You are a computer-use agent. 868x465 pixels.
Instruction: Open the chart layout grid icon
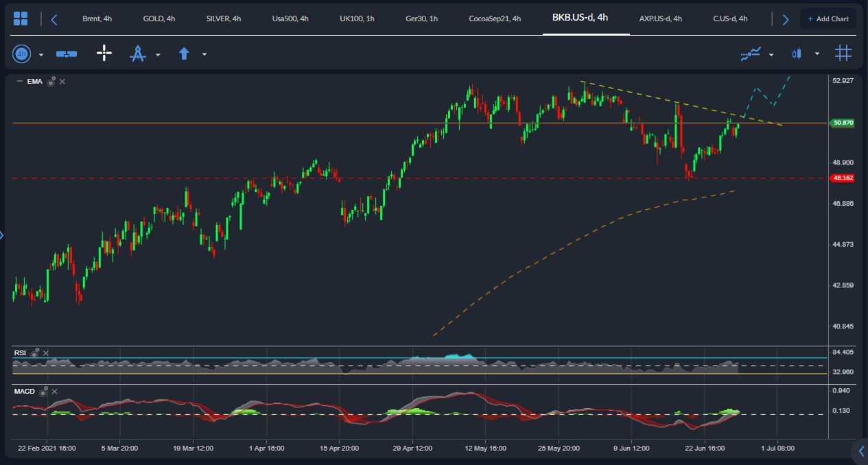point(21,19)
